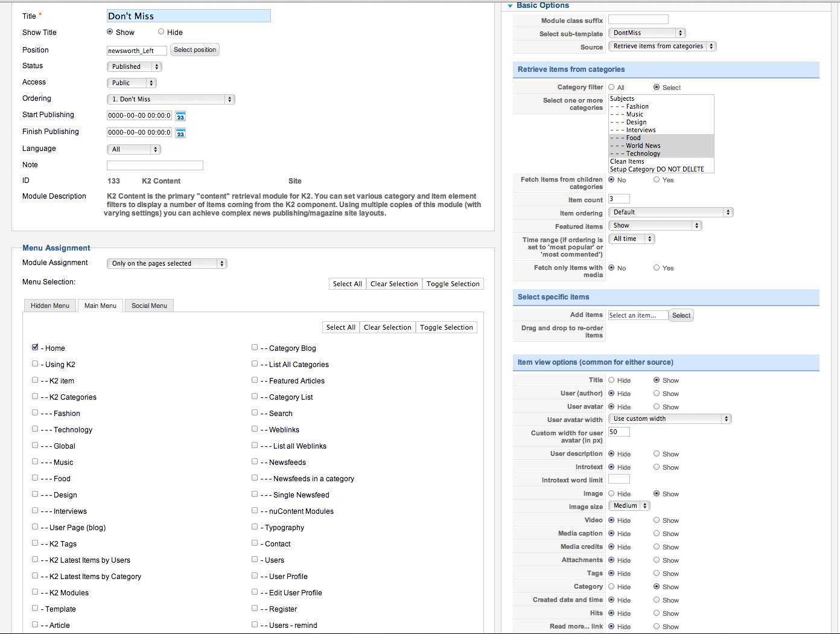
Task: Switch to the Social Menu tab
Action: click(x=149, y=306)
